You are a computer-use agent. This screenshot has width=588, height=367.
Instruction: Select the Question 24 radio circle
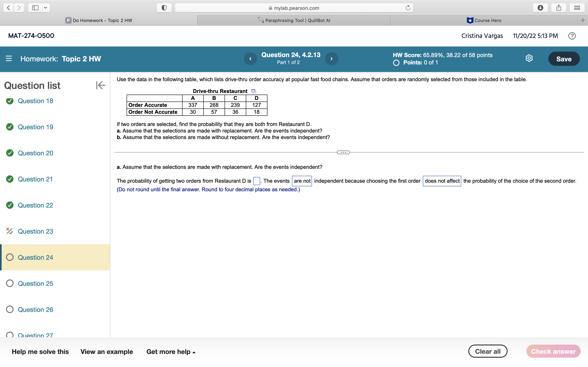click(x=10, y=257)
